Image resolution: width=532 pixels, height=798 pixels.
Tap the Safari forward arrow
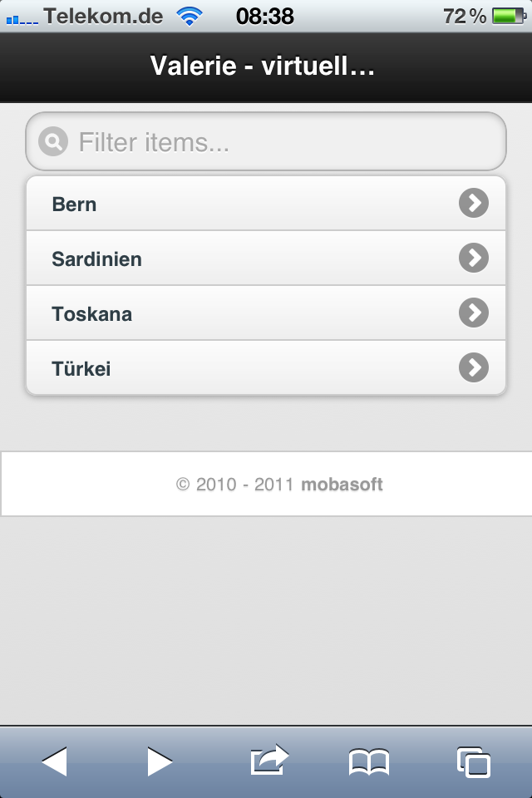point(160,761)
